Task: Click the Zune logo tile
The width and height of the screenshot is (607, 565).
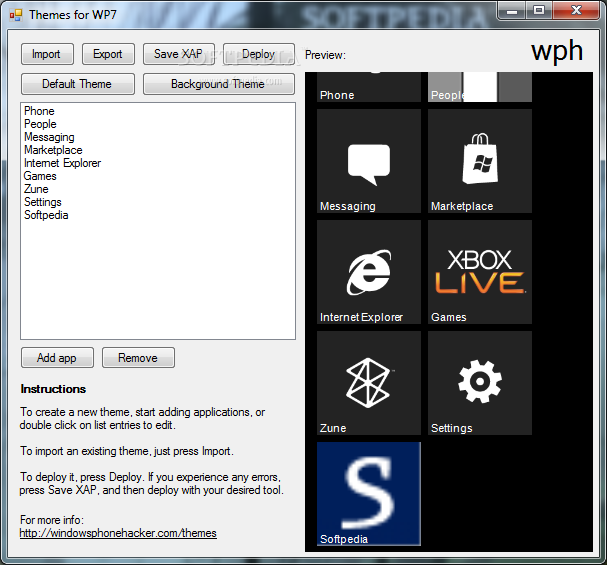Action: (369, 383)
